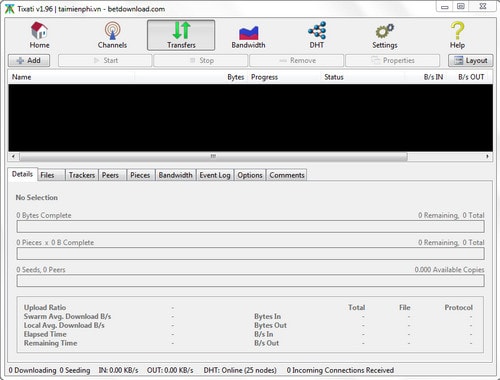
Task: Open the Channels section
Action: [x=112, y=35]
